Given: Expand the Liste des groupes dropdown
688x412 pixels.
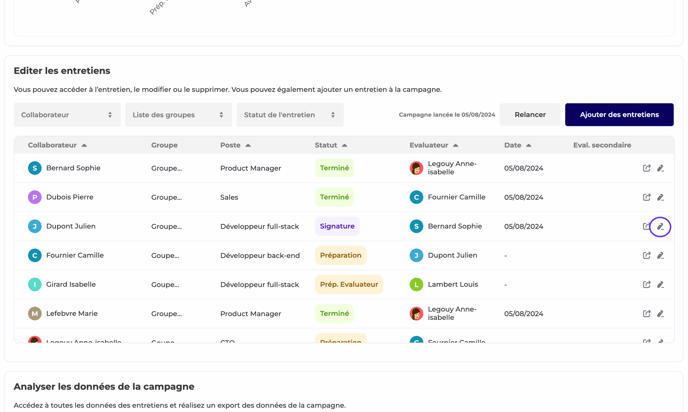Looking at the screenshot, I should [x=178, y=115].
